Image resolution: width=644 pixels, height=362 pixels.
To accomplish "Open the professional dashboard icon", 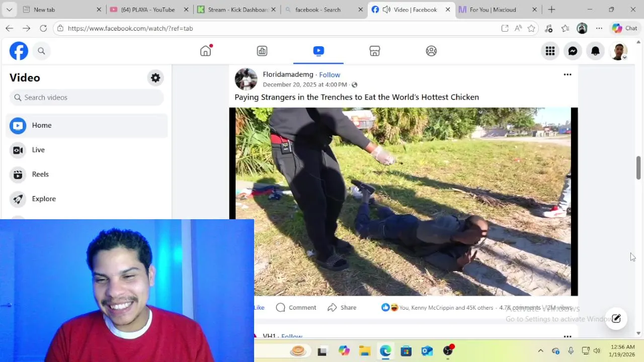I will tap(262, 51).
